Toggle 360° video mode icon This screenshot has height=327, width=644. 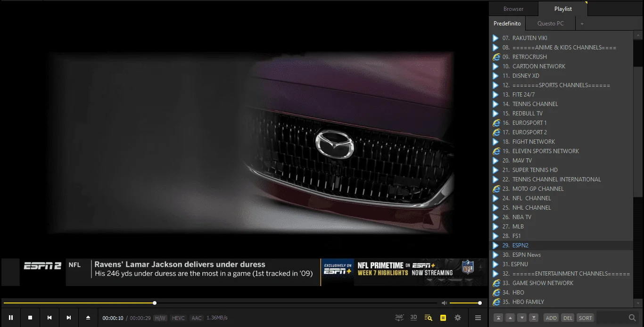point(399,318)
